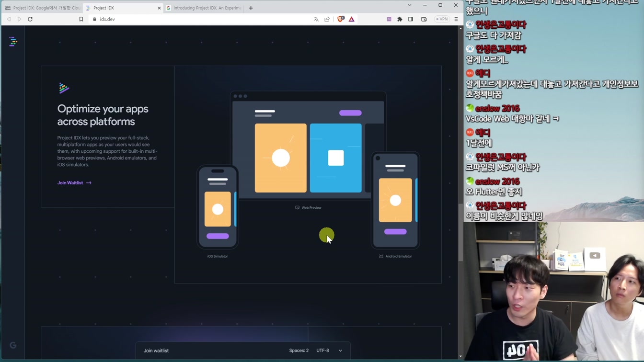The image size is (644, 362).
Task: Click the Web Preview label
Action: [311, 208]
